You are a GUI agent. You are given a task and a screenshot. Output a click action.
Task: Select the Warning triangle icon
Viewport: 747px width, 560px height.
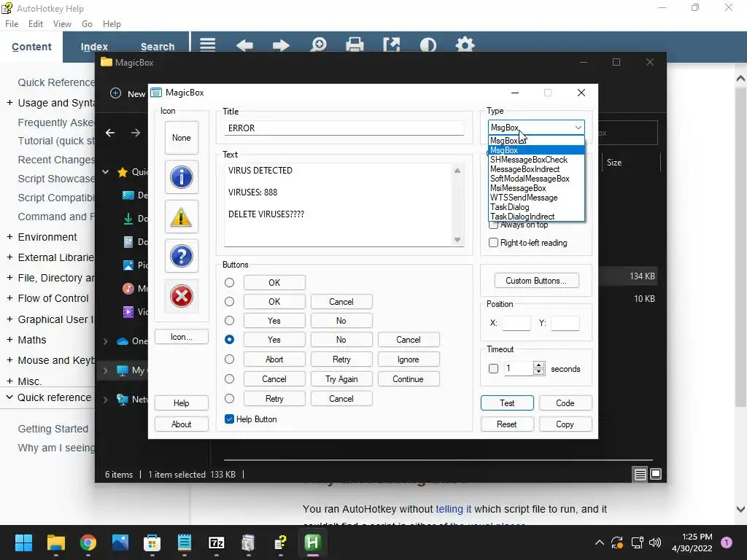coord(182,217)
